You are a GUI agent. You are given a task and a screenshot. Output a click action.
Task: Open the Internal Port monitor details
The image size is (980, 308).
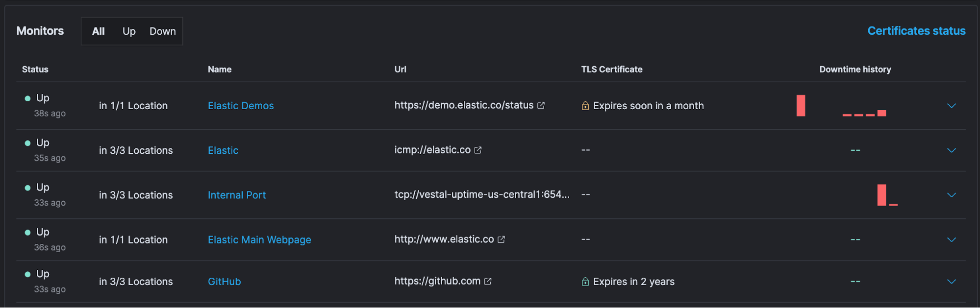pyautogui.click(x=237, y=195)
